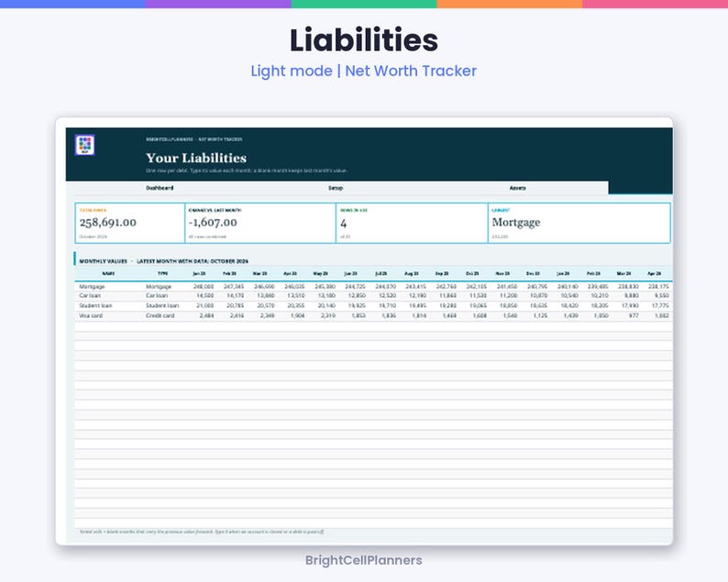Go to the Assets tab
The height and width of the screenshot is (582, 728).
(518, 188)
